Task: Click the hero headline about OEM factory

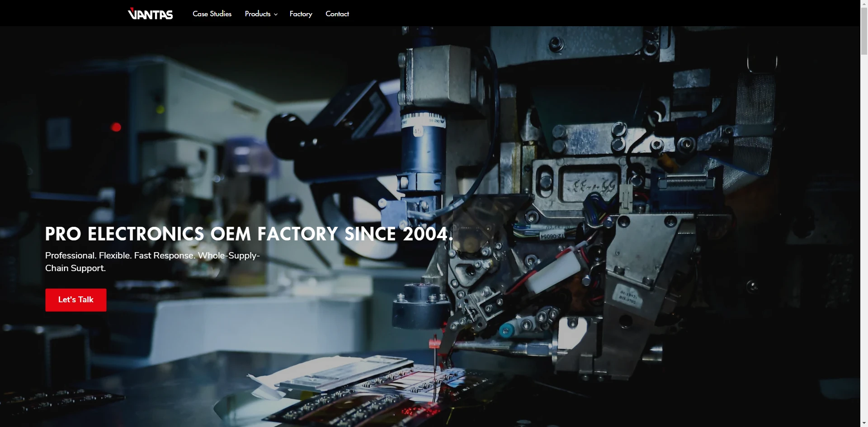Action: tap(249, 234)
